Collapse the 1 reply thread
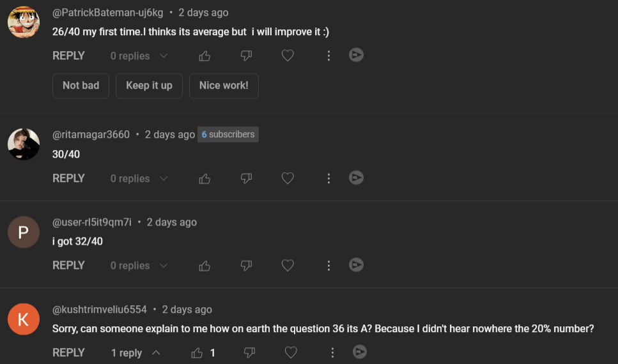 tap(135, 353)
